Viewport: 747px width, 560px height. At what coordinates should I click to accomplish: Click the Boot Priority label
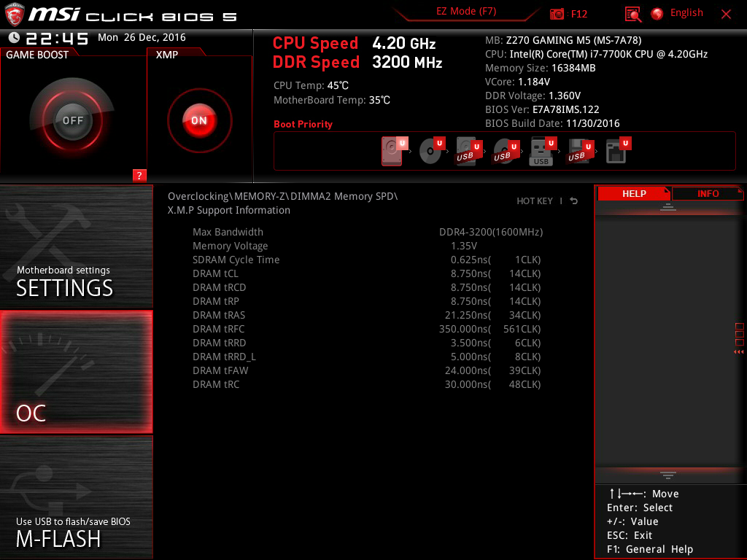coord(303,124)
